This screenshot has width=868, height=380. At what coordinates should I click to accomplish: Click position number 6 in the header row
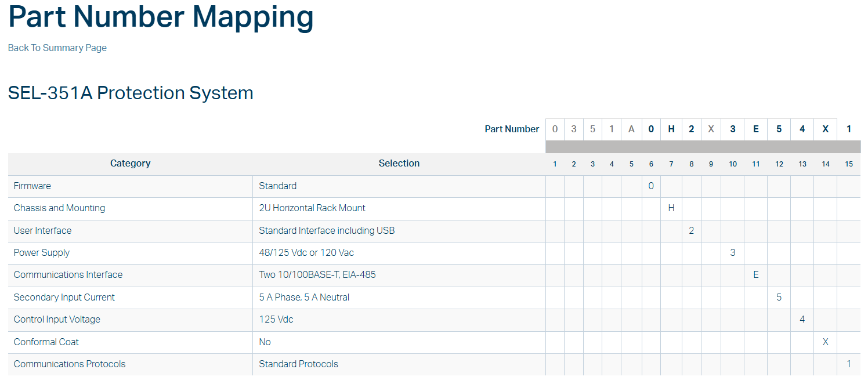[x=651, y=164]
